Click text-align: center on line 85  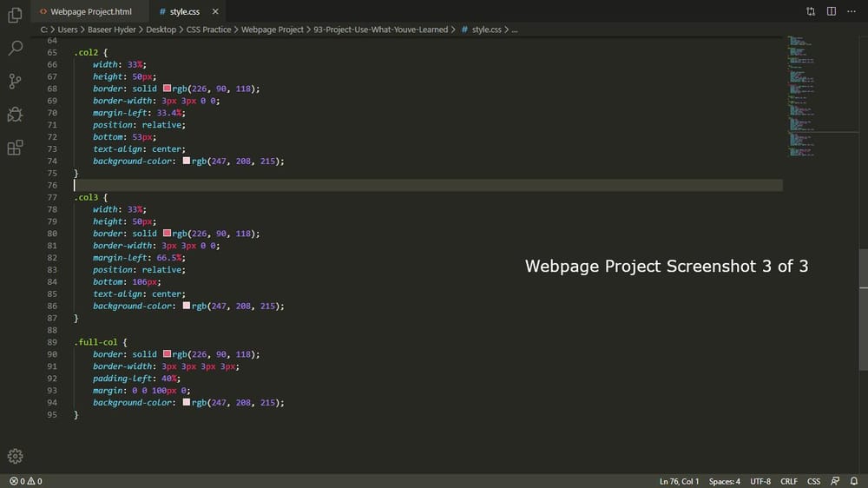click(x=139, y=293)
